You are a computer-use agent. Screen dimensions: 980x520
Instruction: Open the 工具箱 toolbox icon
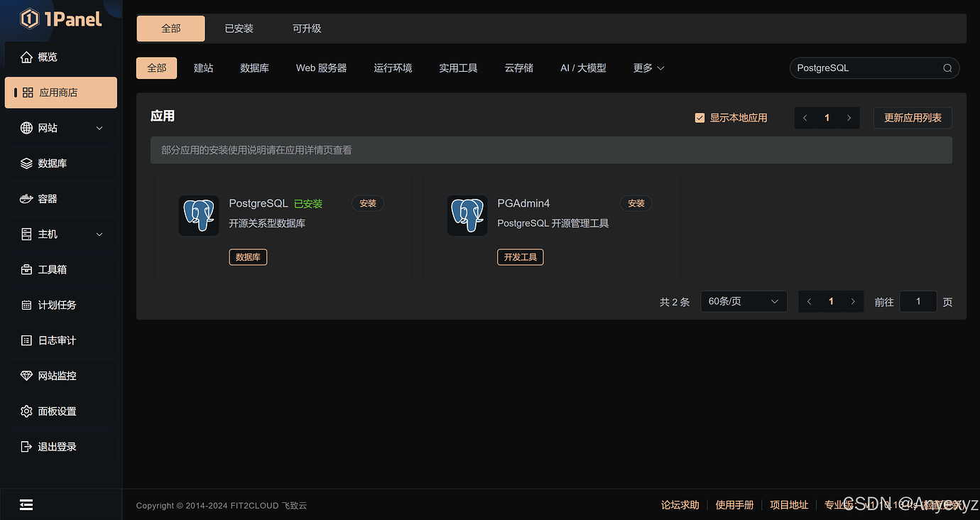(26, 270)
